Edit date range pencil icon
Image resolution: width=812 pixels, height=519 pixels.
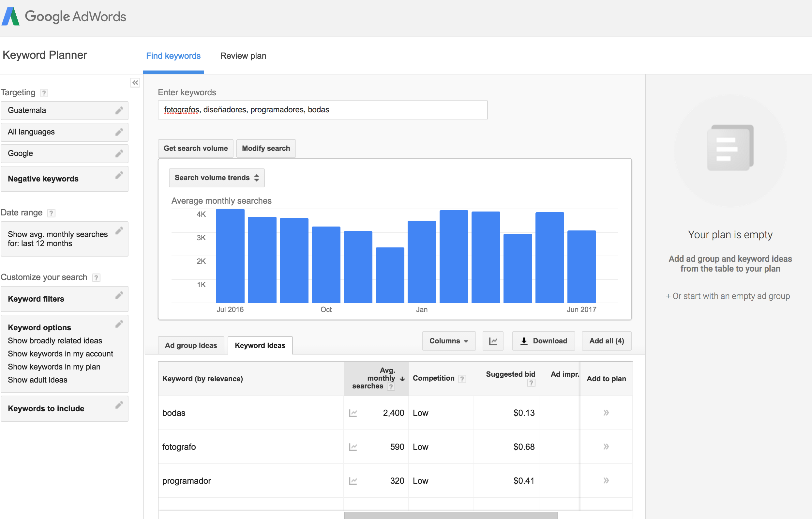pyautogui.click(x=119, y=230)
